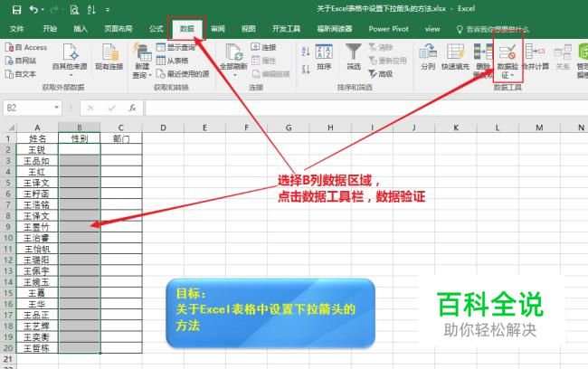This screenshot has height=369, width=588.
Task: Select column D header
Action: point(163,128)
